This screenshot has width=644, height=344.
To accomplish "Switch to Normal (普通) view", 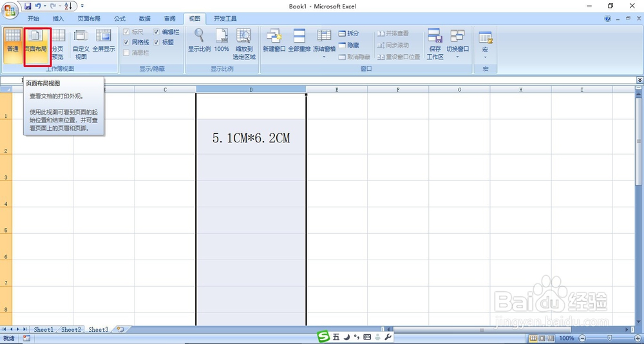I will 13,45.
